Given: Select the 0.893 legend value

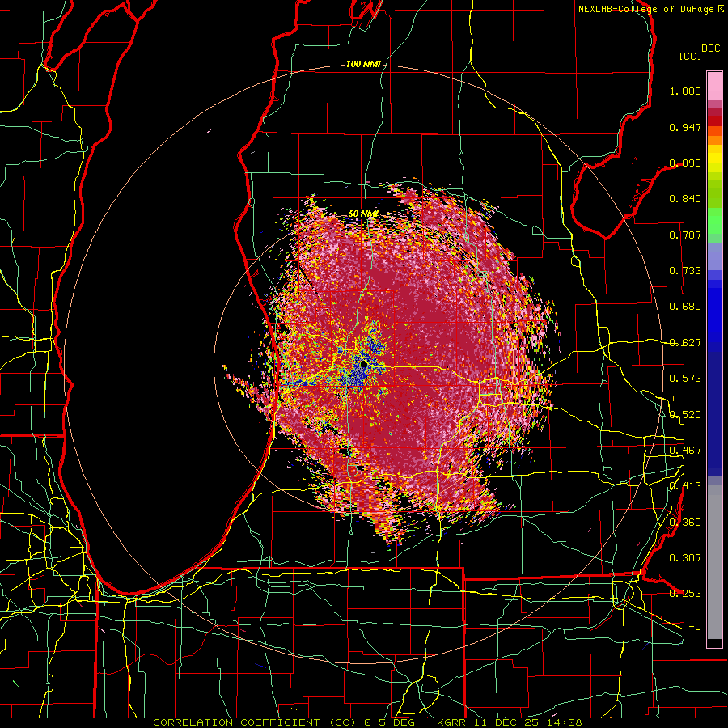Looking at the screenshot, I should pyautogui.click(x=685, y=163).
